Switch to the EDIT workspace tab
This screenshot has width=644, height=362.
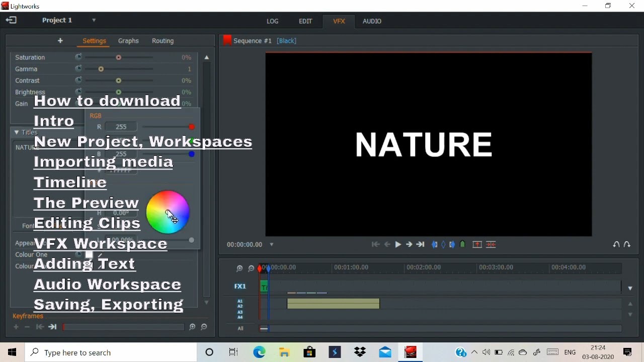tap(305, 21)
